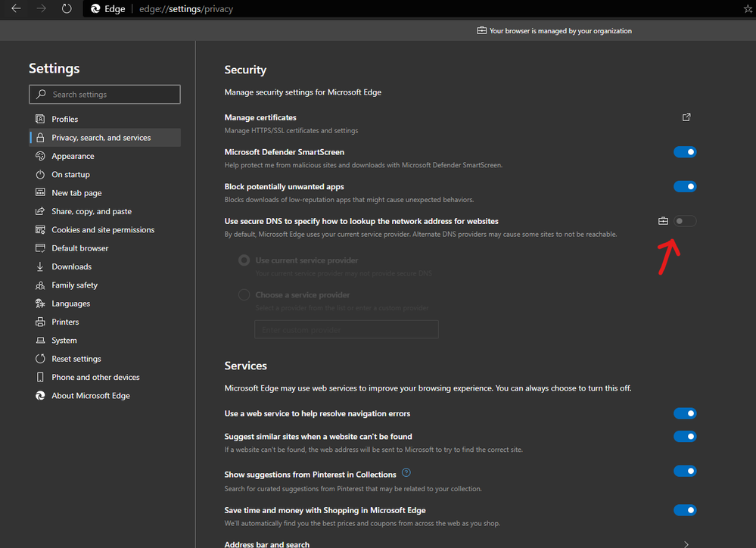Toggle Block potentially unwanted apps switch

(x=685, y=187)
